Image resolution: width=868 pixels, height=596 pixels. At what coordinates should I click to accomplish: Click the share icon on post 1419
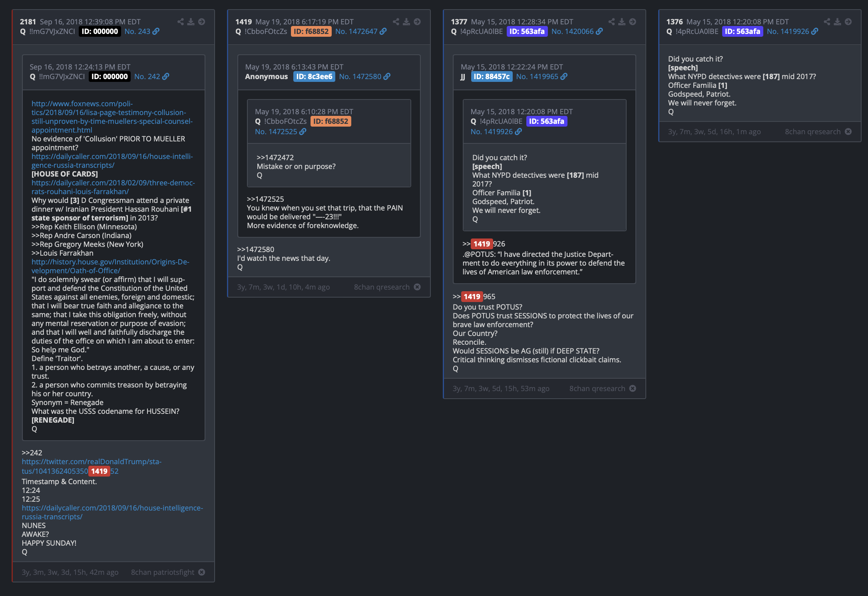[x=396, y=22]
